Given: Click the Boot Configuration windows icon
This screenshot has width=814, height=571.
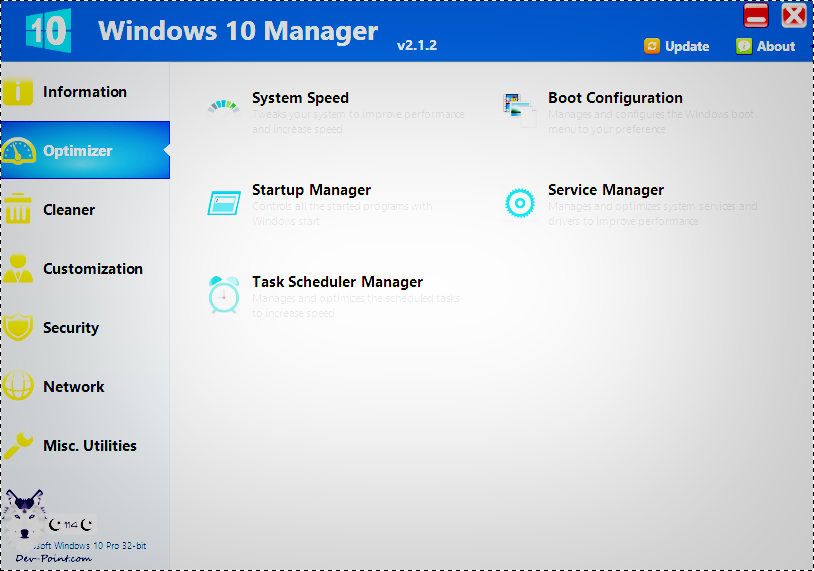Looking at the screenshot, I should point(520,108).
